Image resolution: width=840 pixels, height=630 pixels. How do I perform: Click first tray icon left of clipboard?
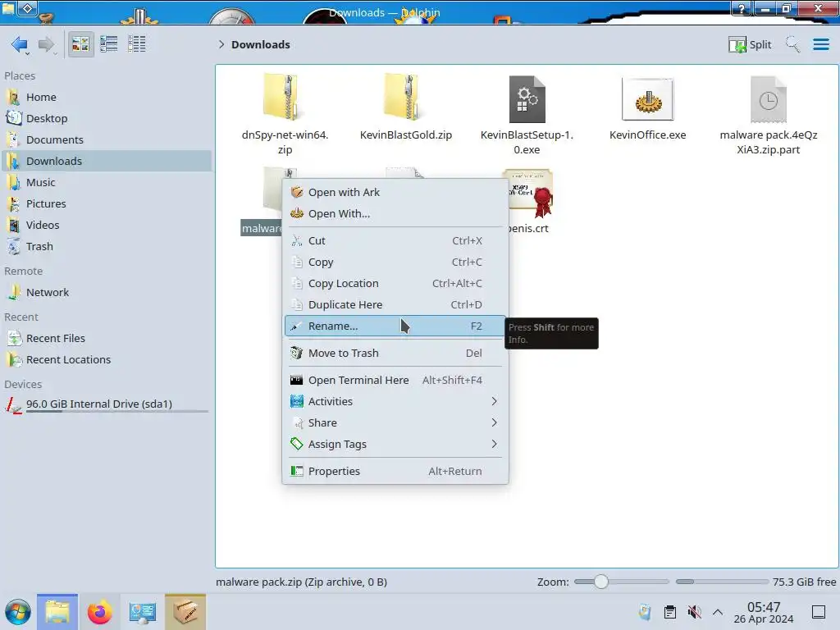[x=645, y=612]
